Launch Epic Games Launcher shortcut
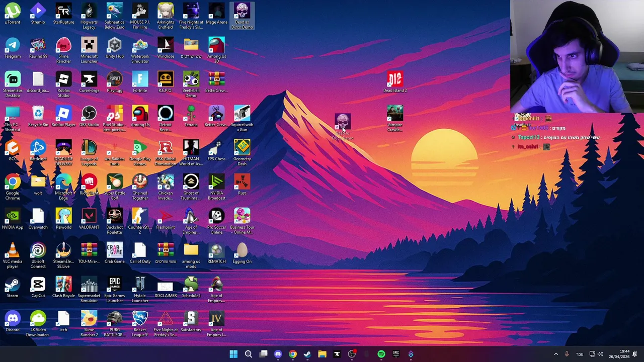The width and height of the screenshot is (644, 362). [114, 290]
